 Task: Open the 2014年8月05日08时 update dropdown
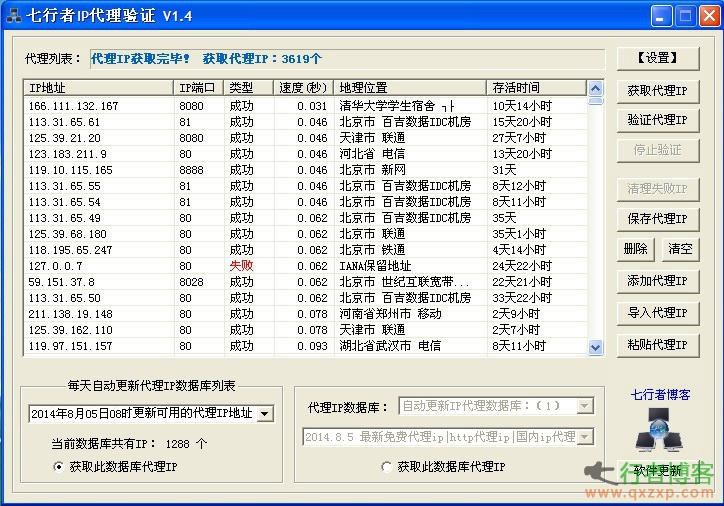265,414
